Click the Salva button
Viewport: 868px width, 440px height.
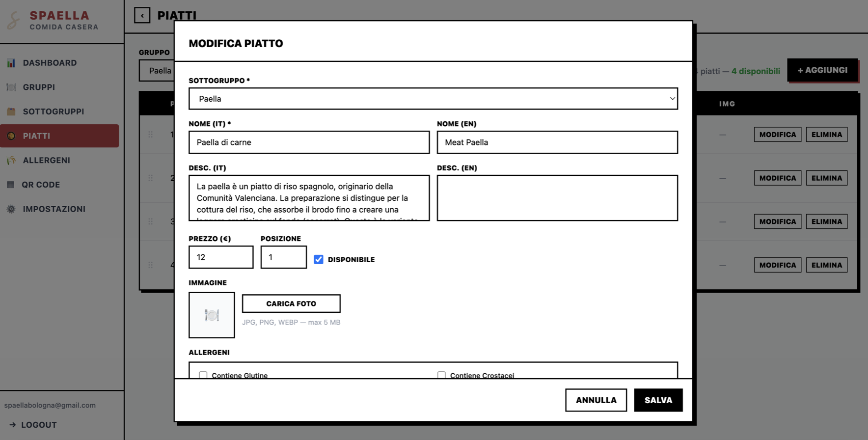[658, 400]
